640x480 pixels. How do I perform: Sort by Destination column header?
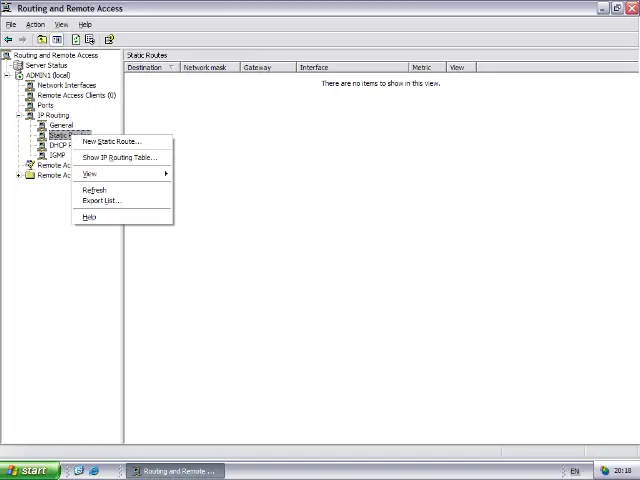pyautogui.click(x=152, y=67)
